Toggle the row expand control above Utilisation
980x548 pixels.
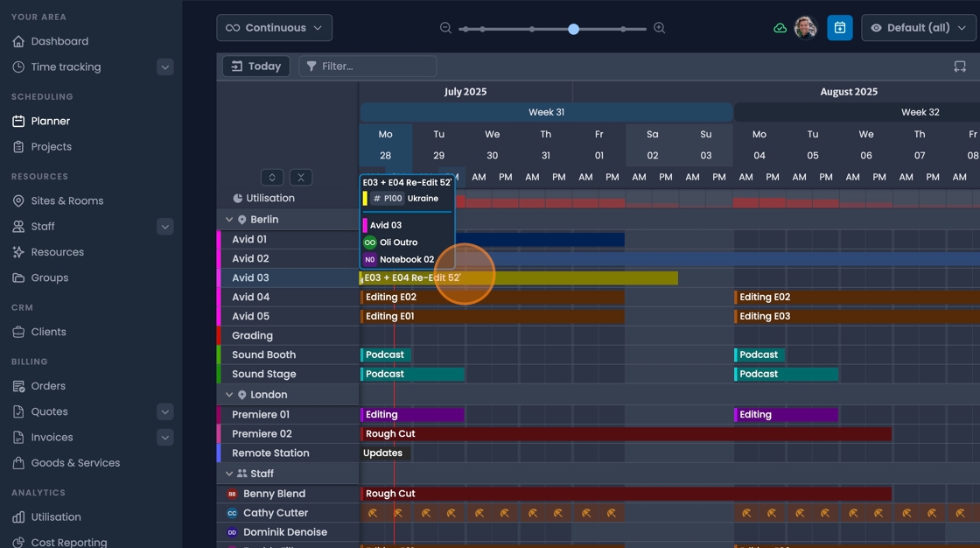tap(271, 177)
